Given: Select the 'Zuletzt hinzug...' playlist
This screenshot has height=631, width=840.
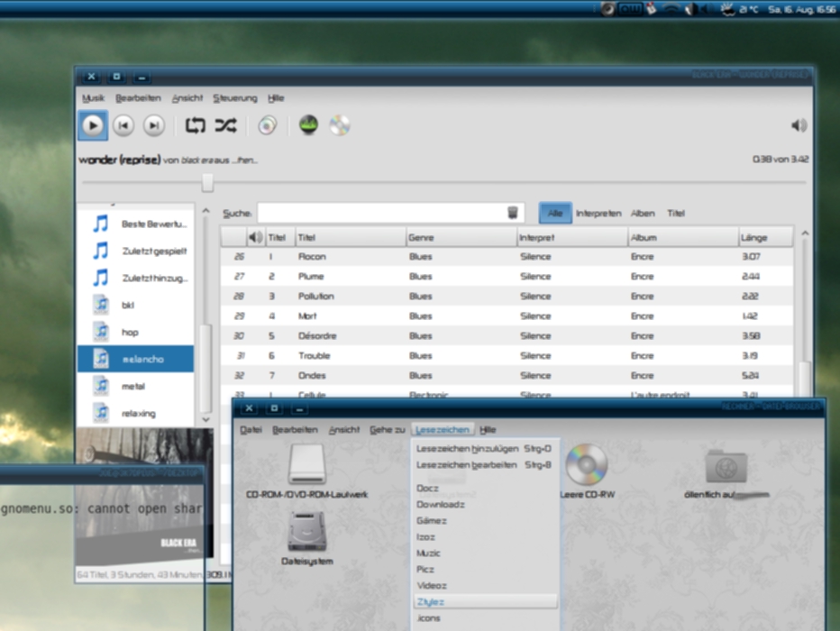Looking at the screenshot, I should click(x=136, y=278).
